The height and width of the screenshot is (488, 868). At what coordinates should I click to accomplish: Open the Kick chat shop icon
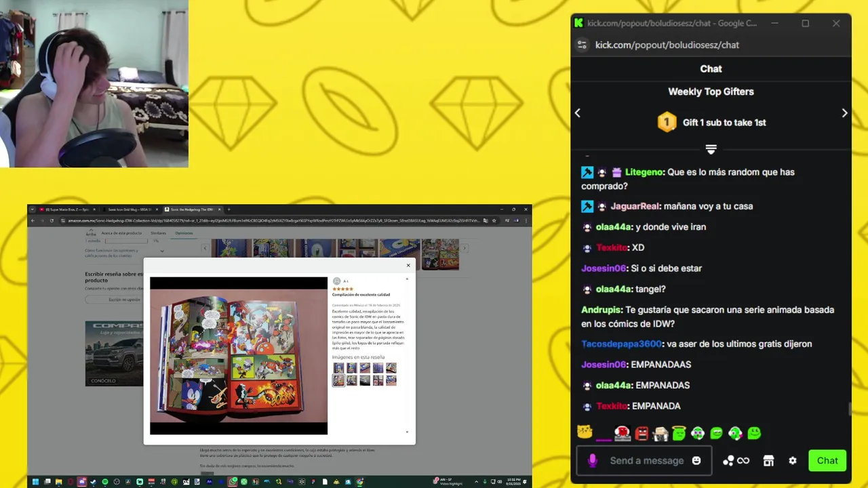768,461
